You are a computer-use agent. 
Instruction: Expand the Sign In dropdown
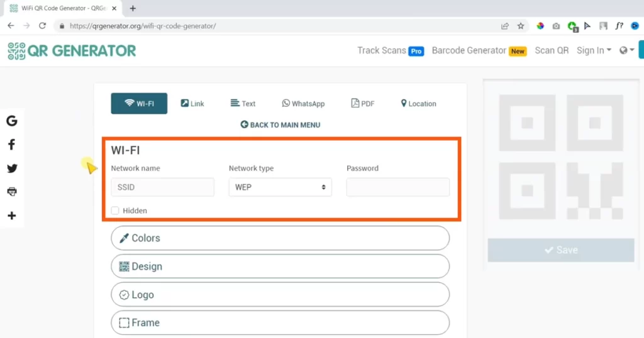[594, 50]
